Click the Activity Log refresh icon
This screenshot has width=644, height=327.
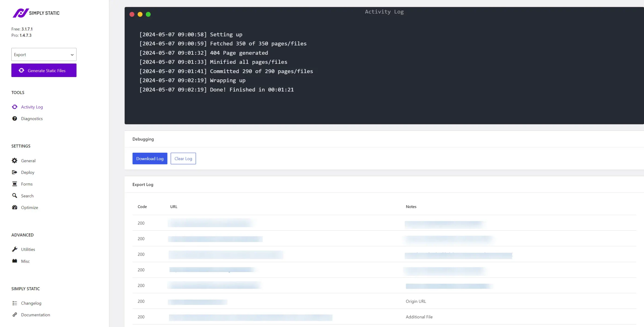[x=15, y=107]
